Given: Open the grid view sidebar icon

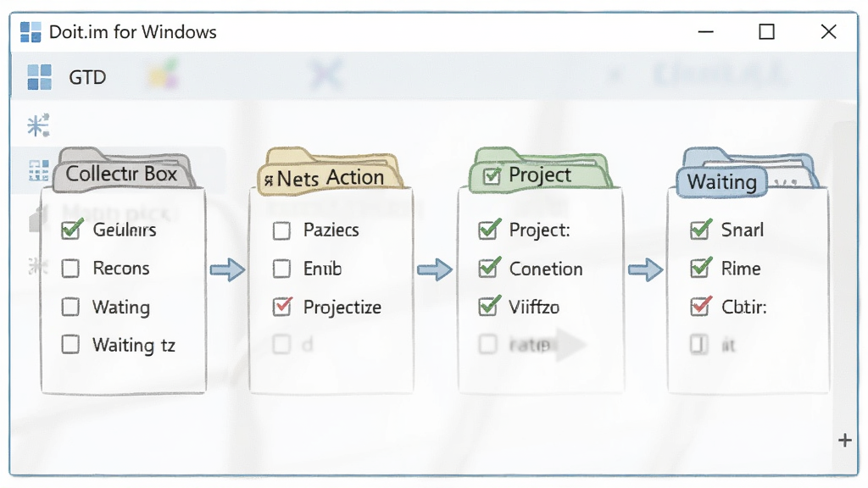Looking at the screenshot, I should 39,170.
